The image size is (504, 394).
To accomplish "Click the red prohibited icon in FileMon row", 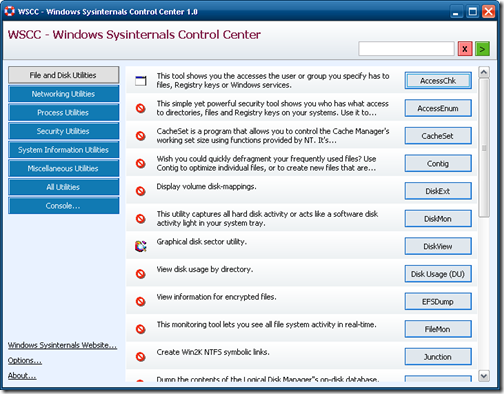I will click(x=141, y=329).
